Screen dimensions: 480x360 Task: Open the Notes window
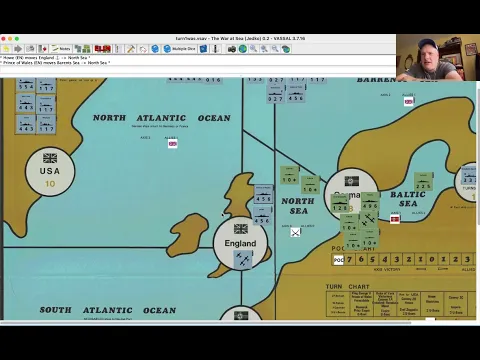point(62,49)
